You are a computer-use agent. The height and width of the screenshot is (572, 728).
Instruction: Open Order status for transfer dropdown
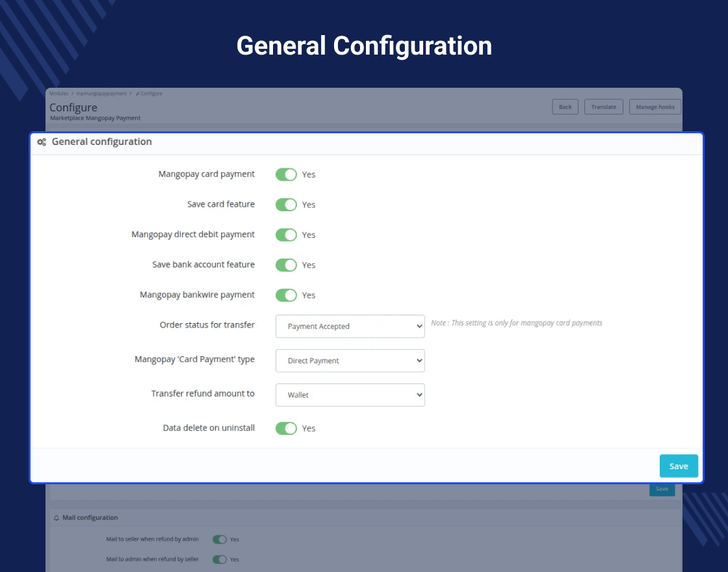[350, 326]
